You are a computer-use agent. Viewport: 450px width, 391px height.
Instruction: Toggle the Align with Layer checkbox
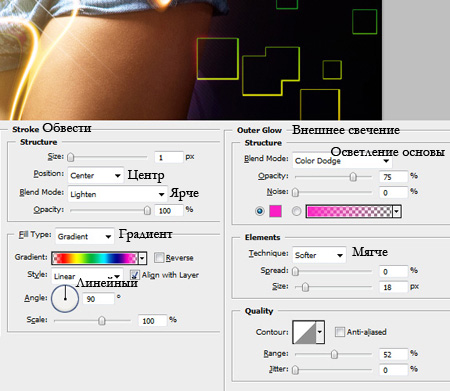(x=135, y=275)
